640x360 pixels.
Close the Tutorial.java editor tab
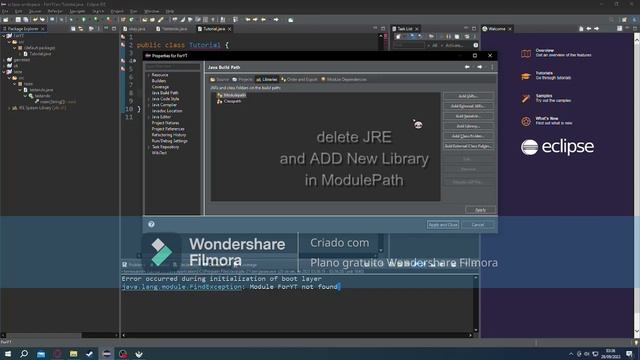click(229, 29)
